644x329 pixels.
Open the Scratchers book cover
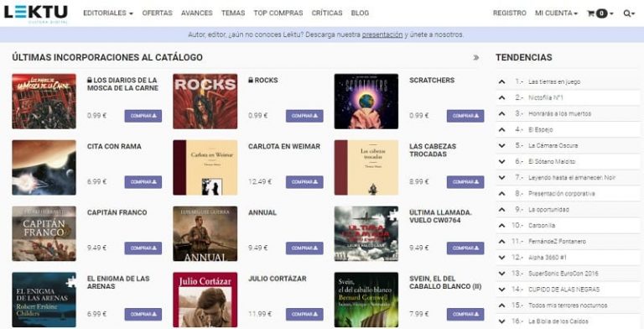[366, 102]
